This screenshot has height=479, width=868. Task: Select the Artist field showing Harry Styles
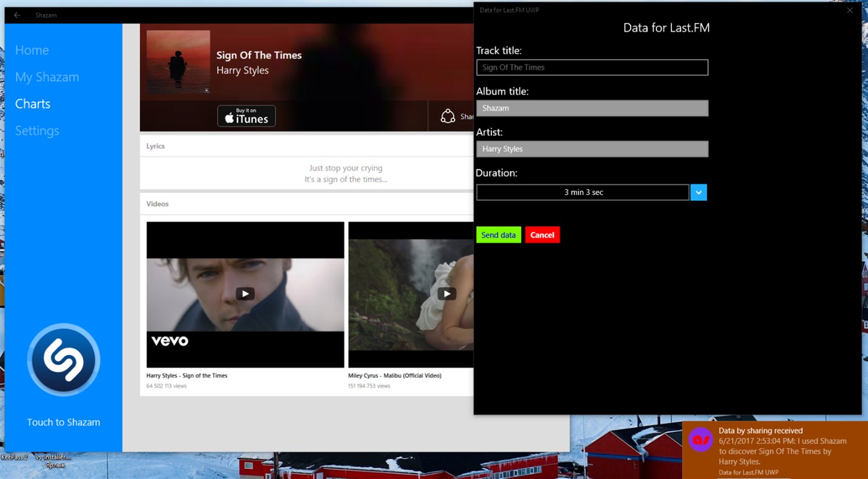pos(591,149)
